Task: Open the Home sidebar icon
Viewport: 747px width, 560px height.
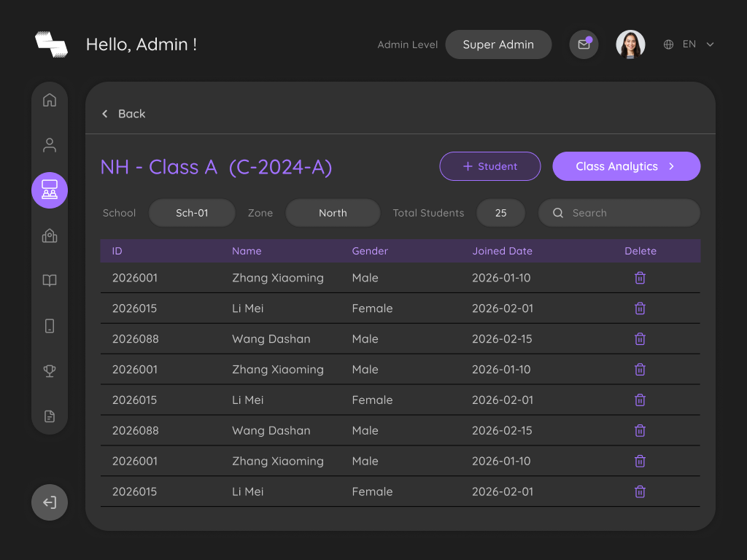Action: point(50,100)
